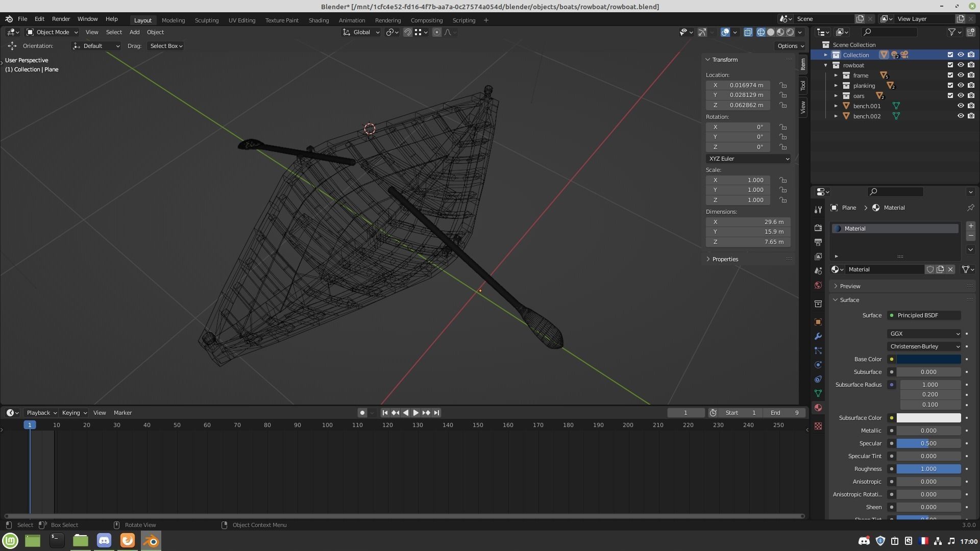Image resolution: width=980 pixels, height=551 pixels.
Task: Open Object Data properties tab
Action: (818, 393)
